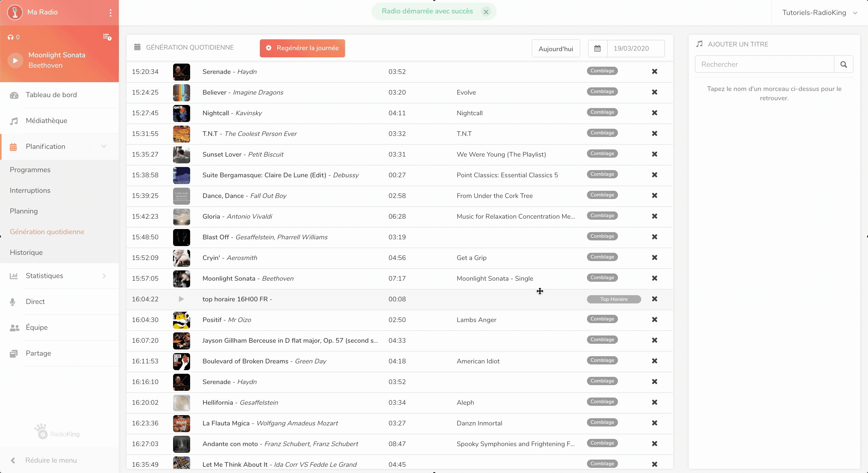Image resolution: width=868 pixels, height=473 pixels.
Task: Click Nightcall album cover thumbnail
Action: pyautogui.click(x=181, y=113)
